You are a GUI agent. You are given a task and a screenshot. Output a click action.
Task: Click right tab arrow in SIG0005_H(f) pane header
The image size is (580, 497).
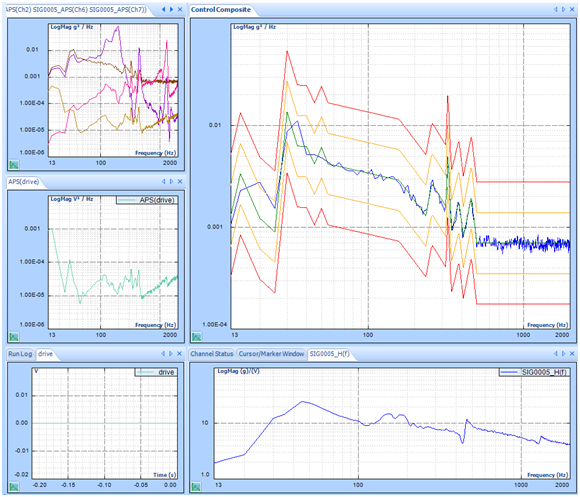coord(563,354)
